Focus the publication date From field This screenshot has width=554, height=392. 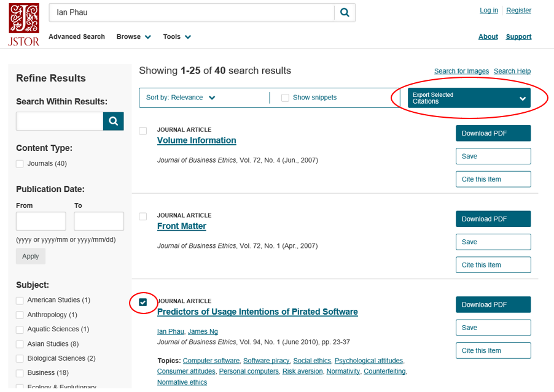[41, 221]
